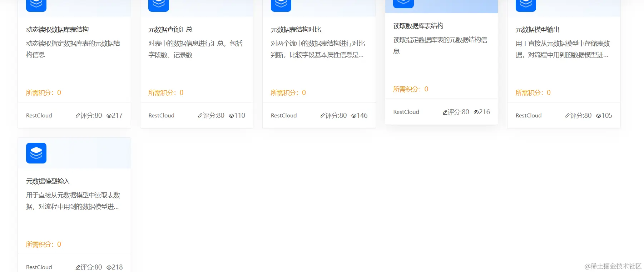Click 评分:80 on 元数据模型输入 card
The width and height of the screenshot is (644, 272).
pyautogui.click(x=91, y=267)
